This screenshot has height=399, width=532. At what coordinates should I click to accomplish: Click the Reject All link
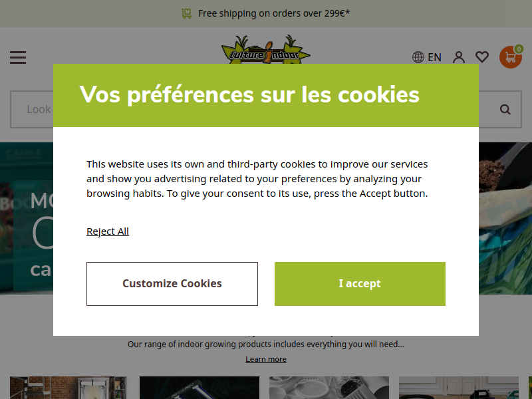click(x=108, y=231)
